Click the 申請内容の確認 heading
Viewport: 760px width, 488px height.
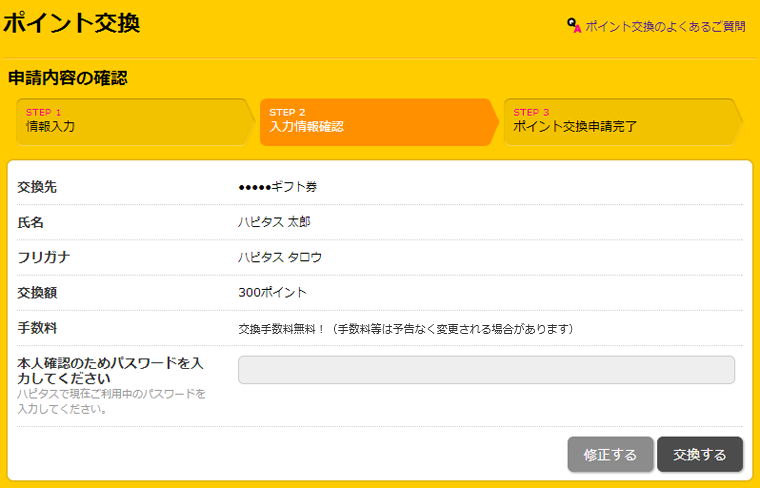68,78
